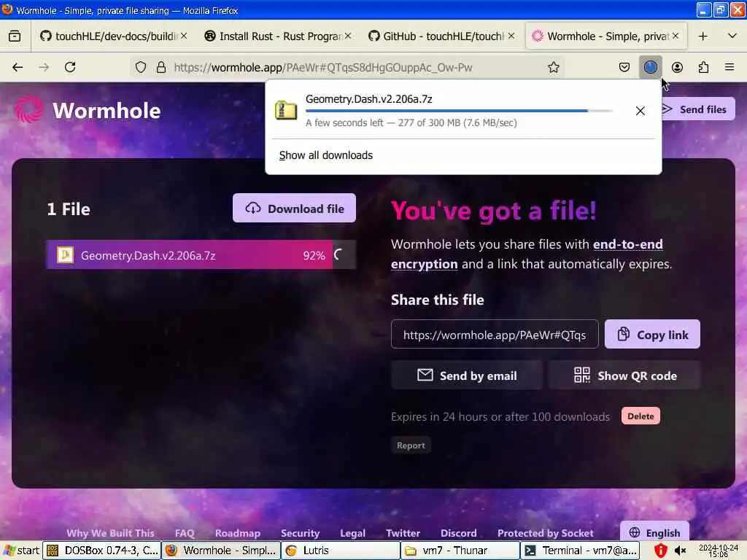Image resolution: width=747 pixels, height=560 pixels.
Task: Show the QR code
Action: [x=624, y=376]
